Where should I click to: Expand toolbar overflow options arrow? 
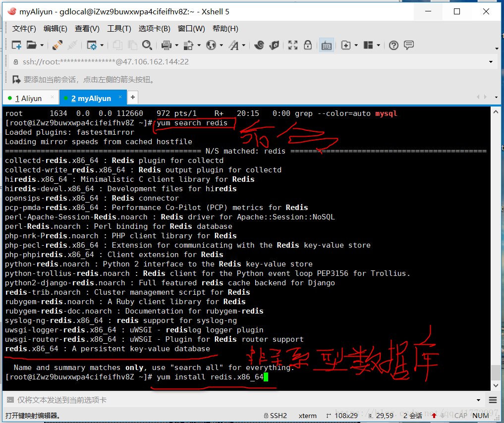coord(497,49)
